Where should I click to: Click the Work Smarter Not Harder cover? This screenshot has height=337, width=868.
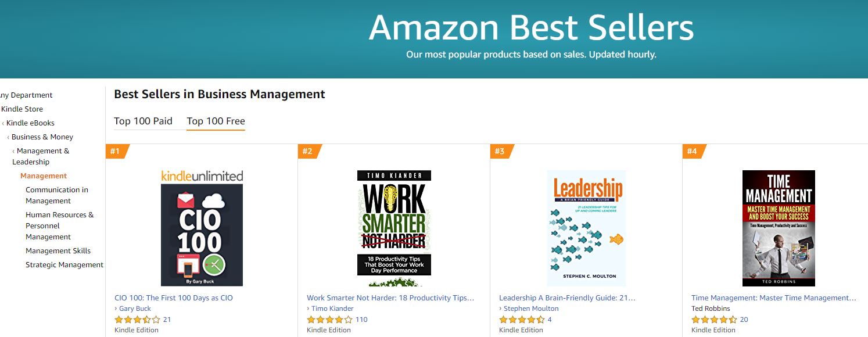pos(394,228)
